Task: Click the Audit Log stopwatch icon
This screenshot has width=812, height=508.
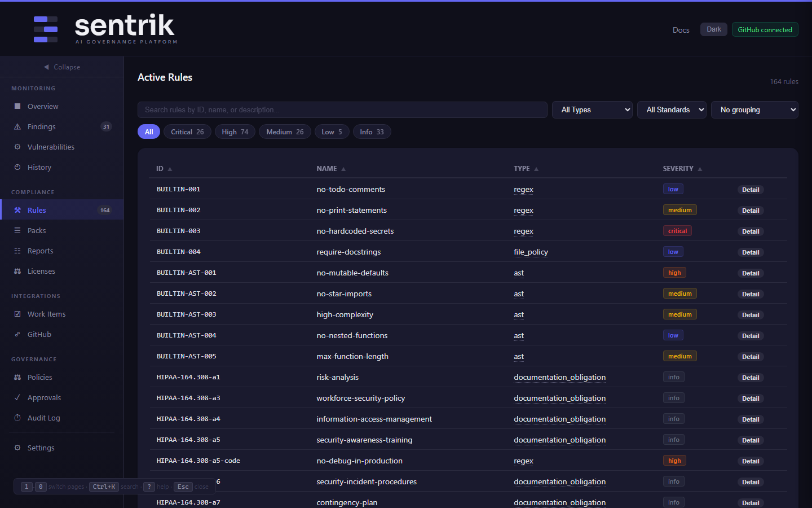Action: (17, 418)
